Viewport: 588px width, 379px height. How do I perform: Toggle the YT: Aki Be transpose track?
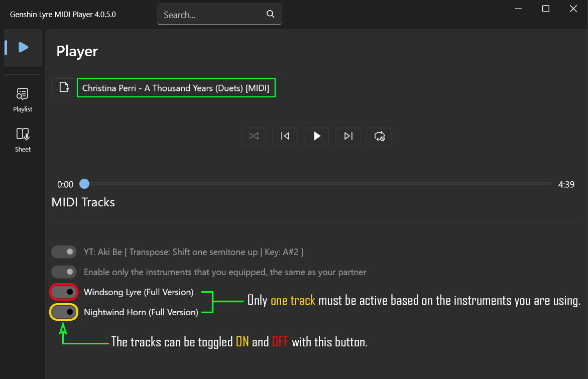coord(64,252)
